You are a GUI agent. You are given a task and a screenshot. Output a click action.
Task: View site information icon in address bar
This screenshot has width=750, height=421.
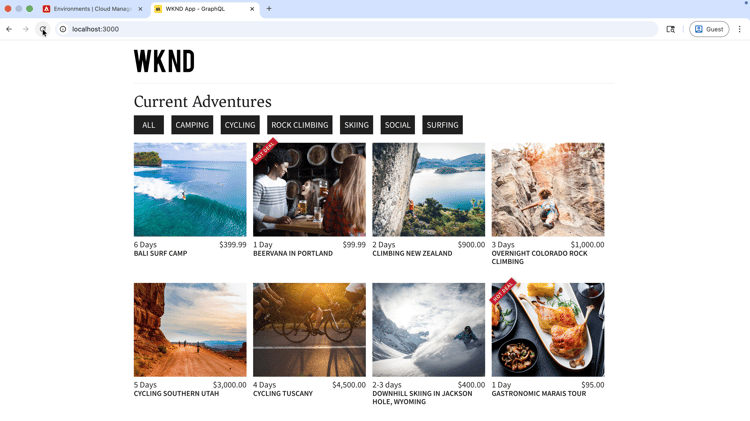click(63, 29)
